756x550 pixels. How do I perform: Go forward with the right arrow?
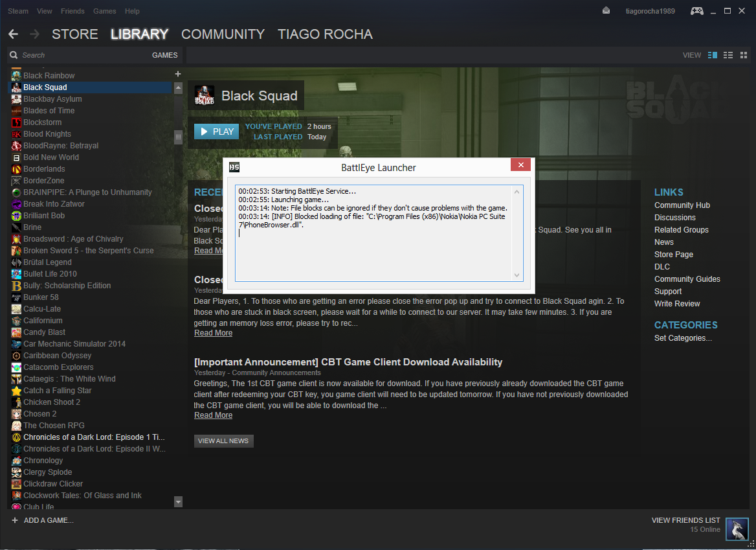[35, 34]
